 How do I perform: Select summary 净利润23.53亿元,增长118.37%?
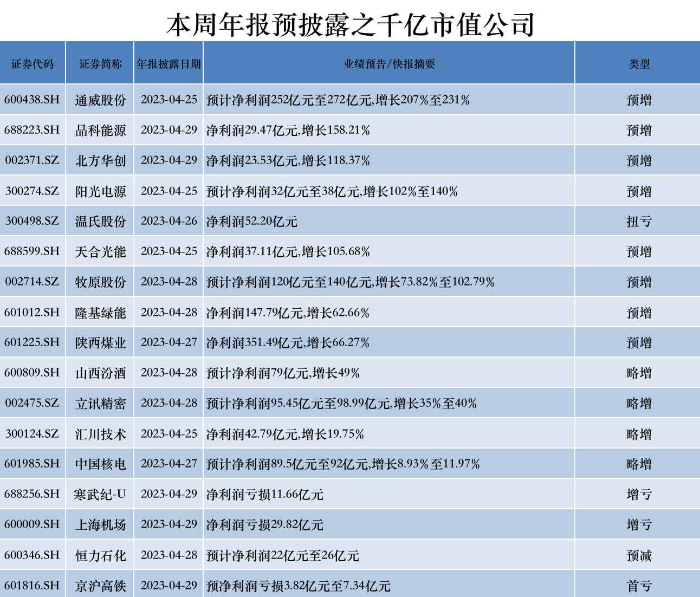(x=288, y=160)
